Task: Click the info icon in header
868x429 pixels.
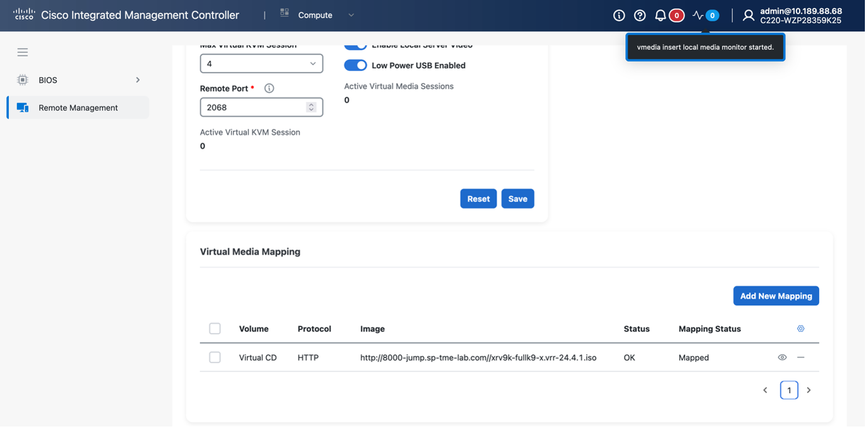Action: [618, 16]
